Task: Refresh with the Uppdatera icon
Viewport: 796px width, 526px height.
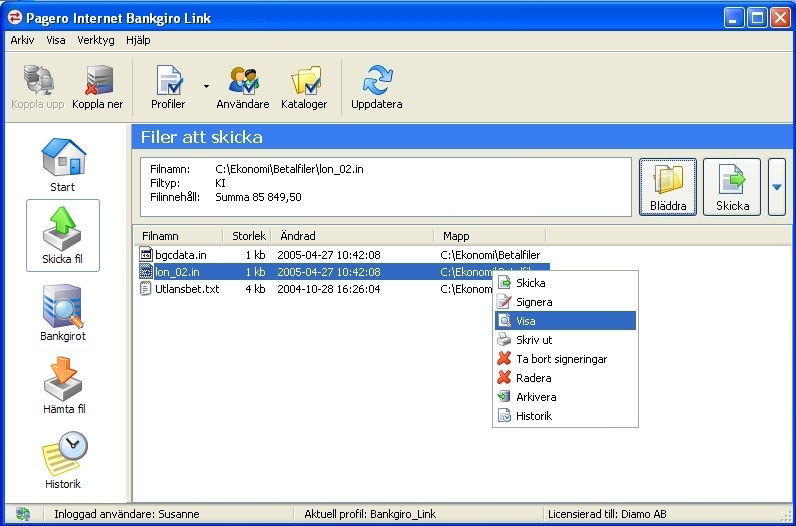Action: pos(377,87)
